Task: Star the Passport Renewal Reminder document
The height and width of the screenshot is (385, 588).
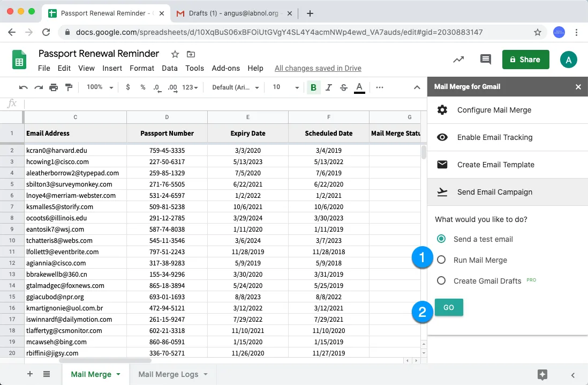Action: 175,54
